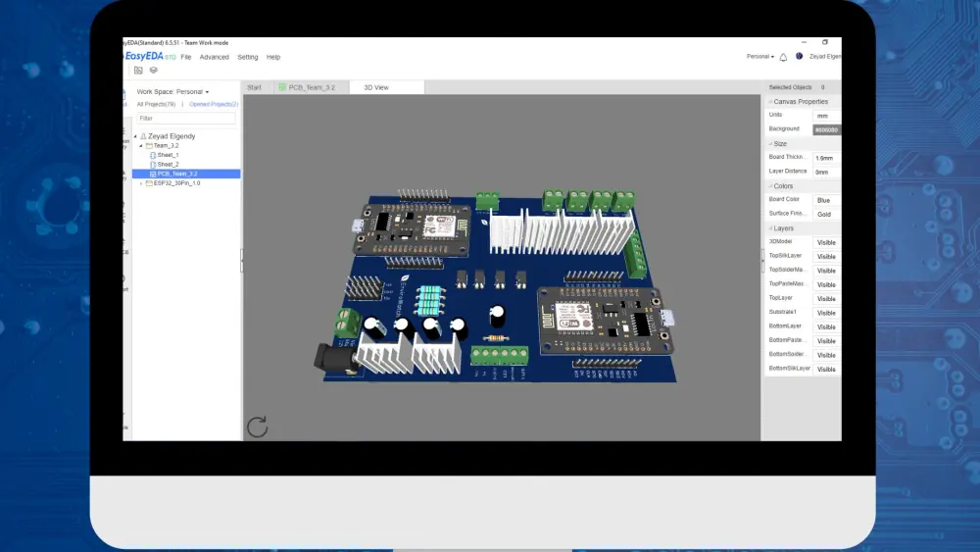980x552 pixels.
Task: Switch to the PCB_Team_3.2 tab
Action: pos(312,87)
